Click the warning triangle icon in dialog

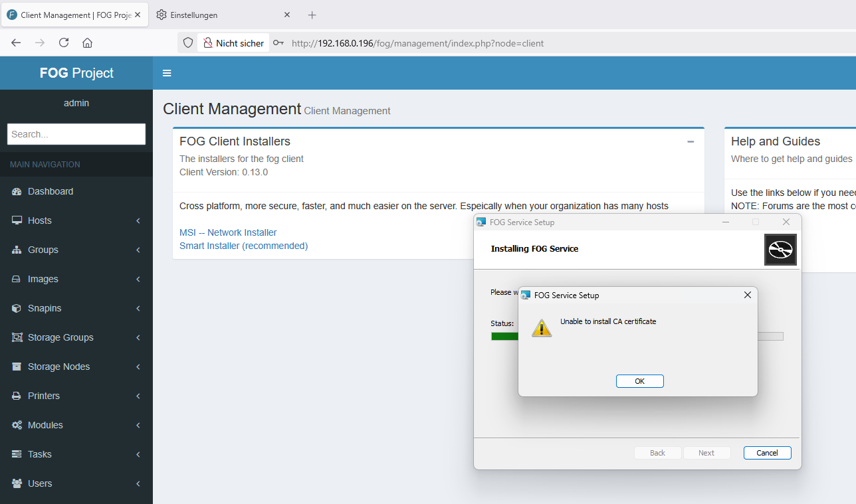pyautogui.click(x=542, y=327)
